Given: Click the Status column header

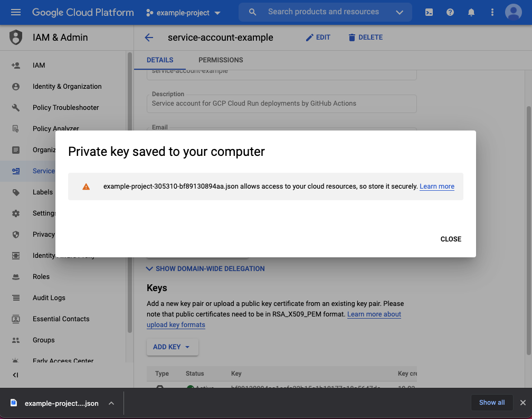Looking at the screenshot, I should pos(194,374).
